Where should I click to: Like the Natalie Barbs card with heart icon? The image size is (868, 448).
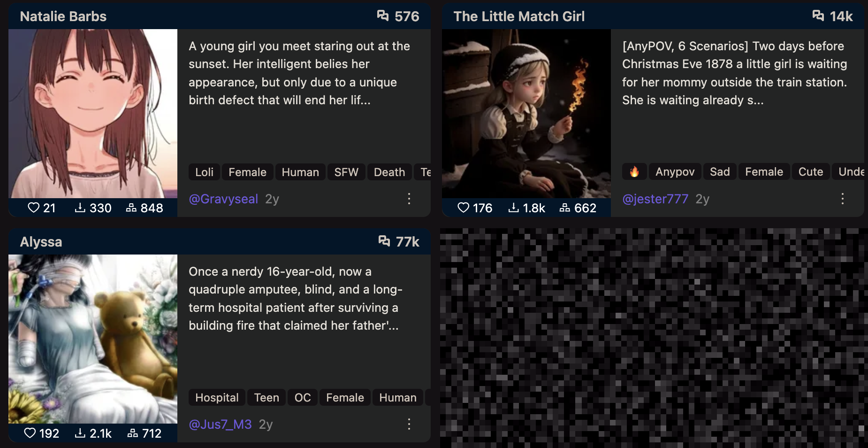coord(33,208)
